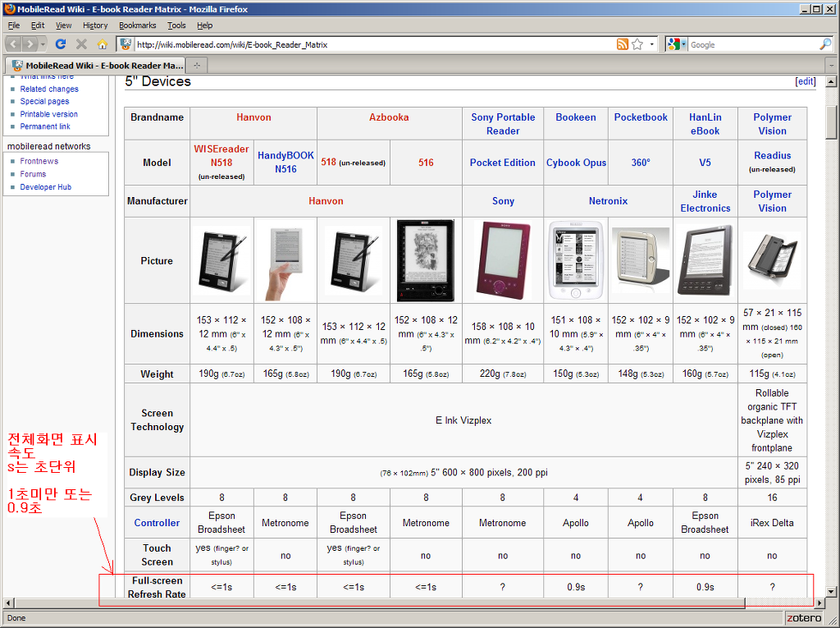Image resolution: width=840 pixels, height=628 pixels.
Task: Focus the Google search box
Action: (754, 44)
